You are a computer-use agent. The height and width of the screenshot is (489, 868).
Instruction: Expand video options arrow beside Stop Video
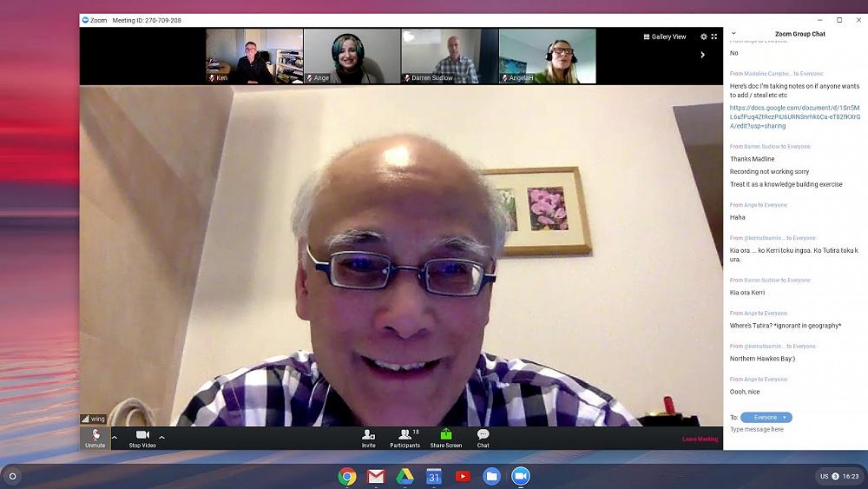click(161, 437)
